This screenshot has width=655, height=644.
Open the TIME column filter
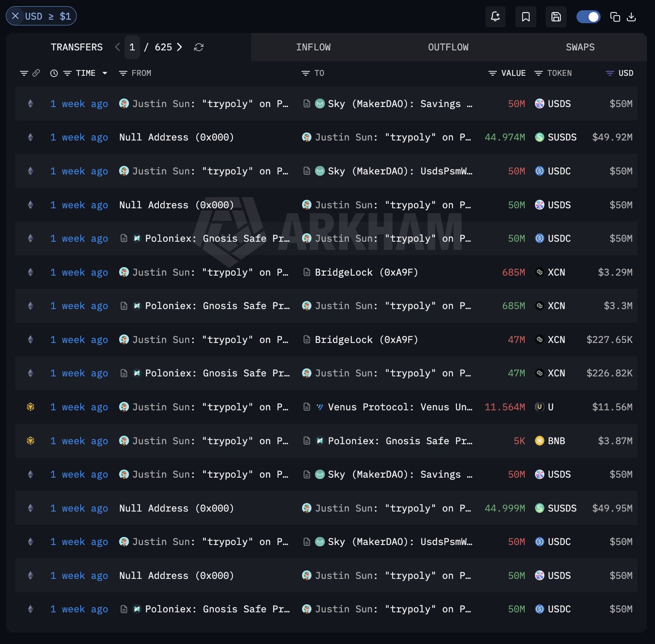tap(67, 73)
